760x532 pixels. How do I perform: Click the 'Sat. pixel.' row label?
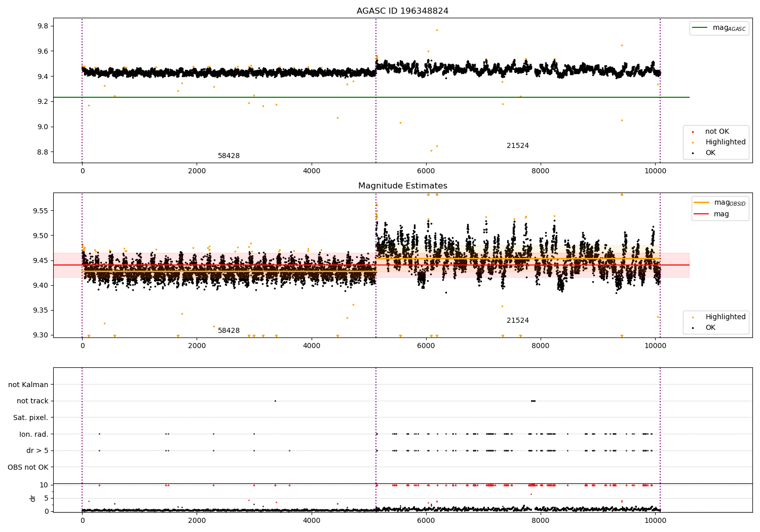(x=31, y=418)
